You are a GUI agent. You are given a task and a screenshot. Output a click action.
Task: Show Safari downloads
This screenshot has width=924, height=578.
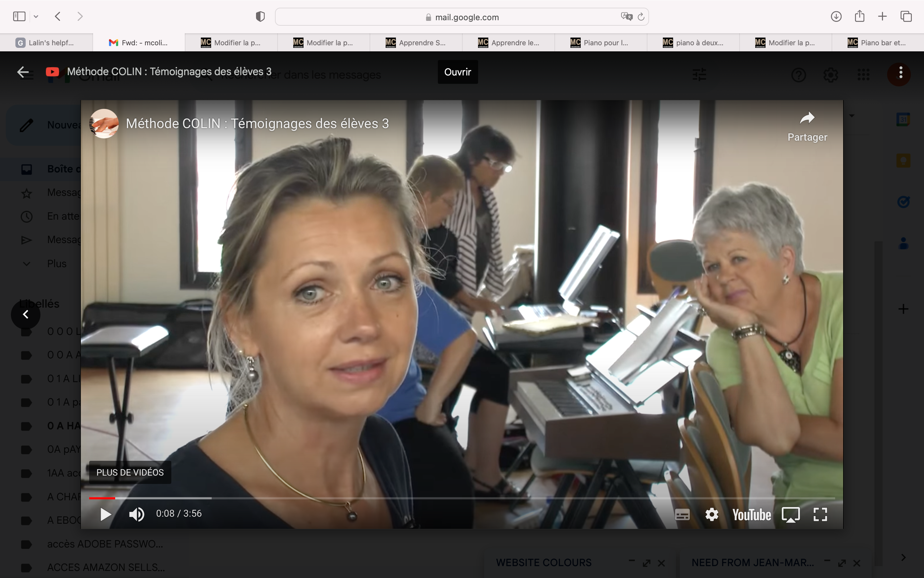[x=836, y=16]
